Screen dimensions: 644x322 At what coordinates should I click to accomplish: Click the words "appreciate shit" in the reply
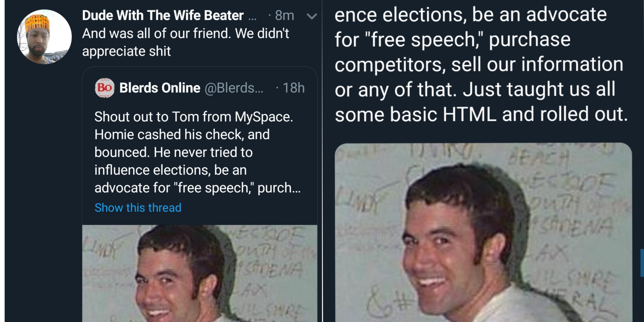(126, 51)
